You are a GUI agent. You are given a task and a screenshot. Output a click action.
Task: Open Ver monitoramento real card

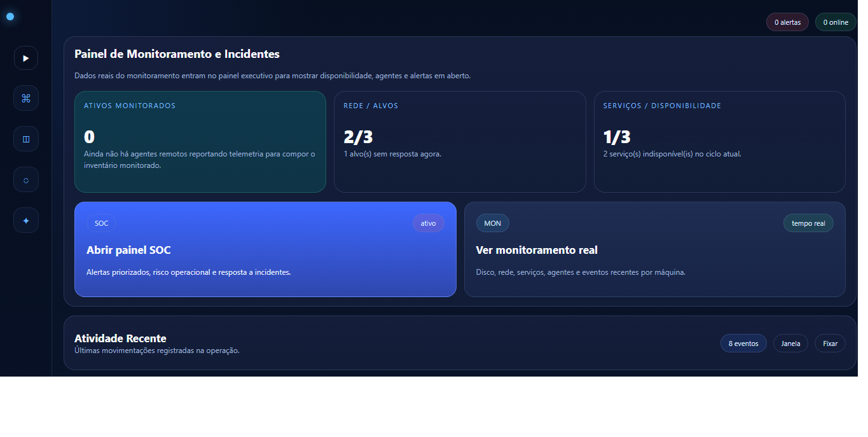click(x=654, y=249)
